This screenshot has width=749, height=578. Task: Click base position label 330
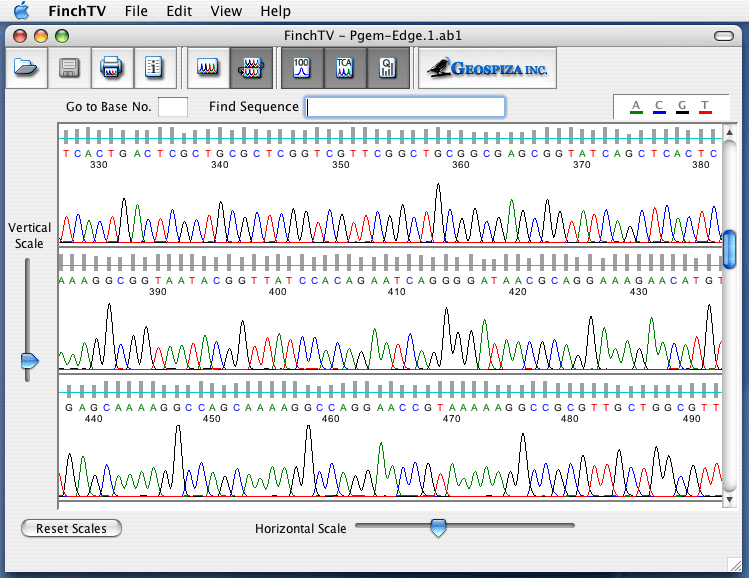coord(99,165)
